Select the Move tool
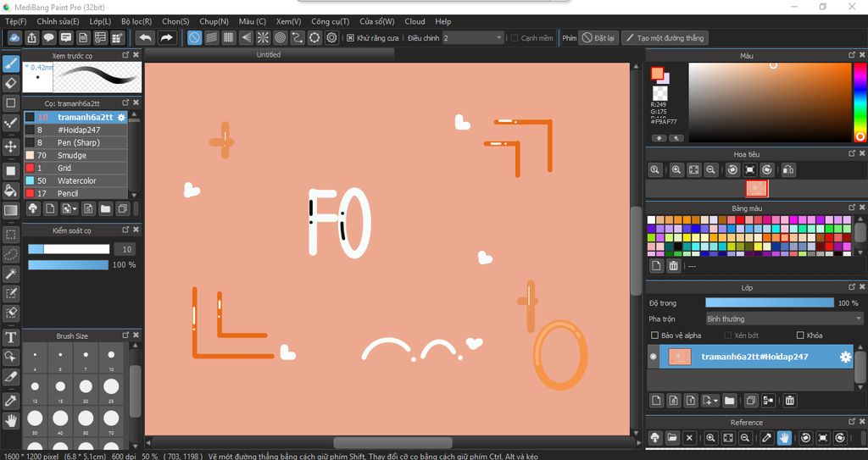 pos(10,147)
